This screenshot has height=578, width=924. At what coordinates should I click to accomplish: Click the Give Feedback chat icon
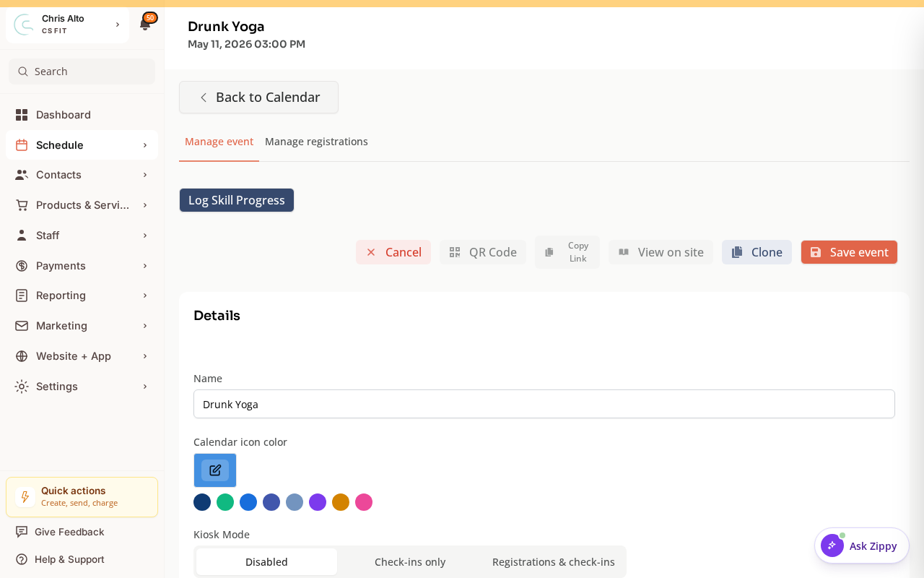pyautogui.click(x=22, y=532)
